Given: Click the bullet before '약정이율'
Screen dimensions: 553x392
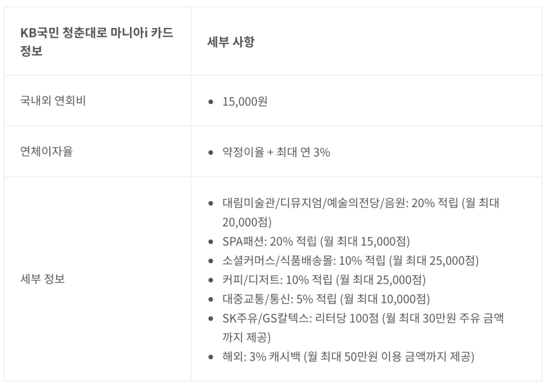Looking at the screenshot, I should pyautogui.click(x=211, y=153).
